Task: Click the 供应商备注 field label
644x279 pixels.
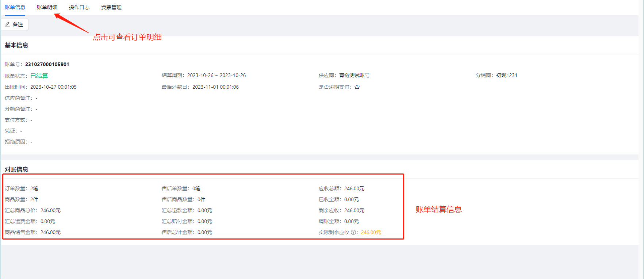Action: (x=19, y=98)
